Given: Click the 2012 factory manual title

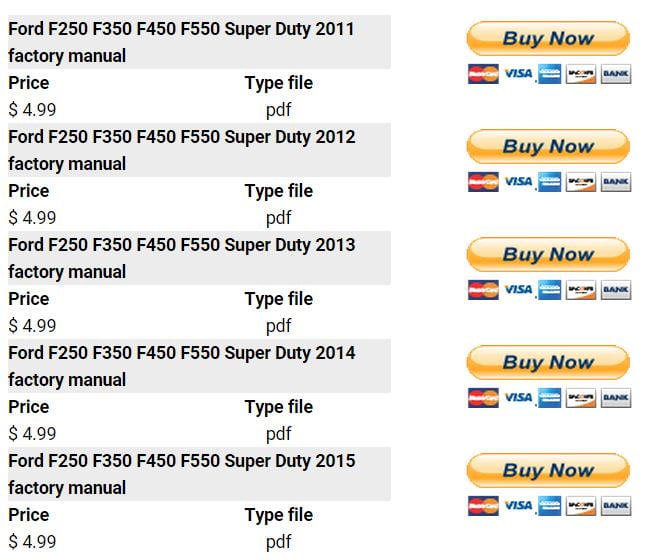Looking at the screenshot, I should point(181,150).
